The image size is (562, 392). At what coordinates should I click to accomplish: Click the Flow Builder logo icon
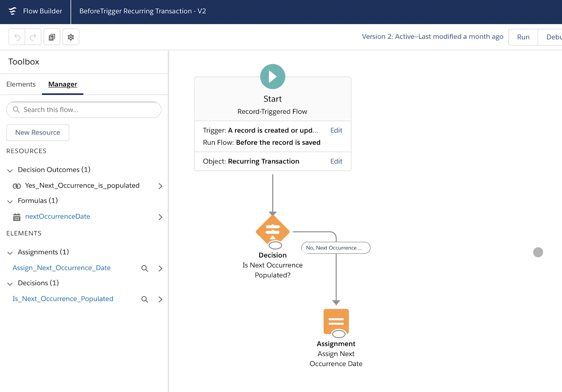[13, 11]
